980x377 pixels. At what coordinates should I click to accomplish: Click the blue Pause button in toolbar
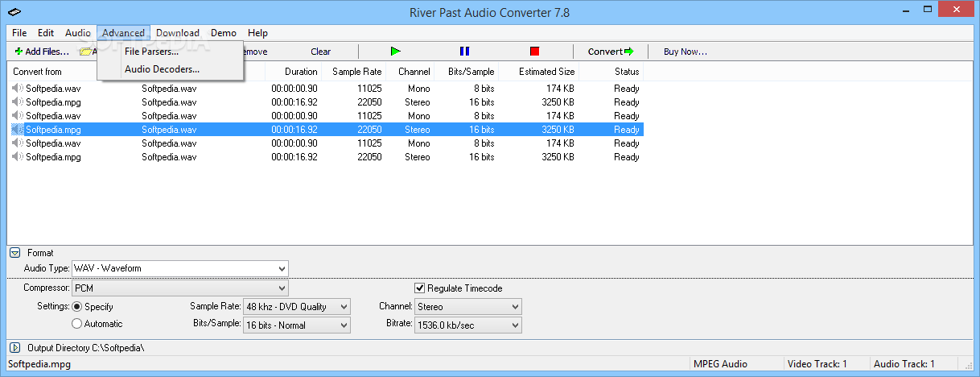(x=464, y=52)
